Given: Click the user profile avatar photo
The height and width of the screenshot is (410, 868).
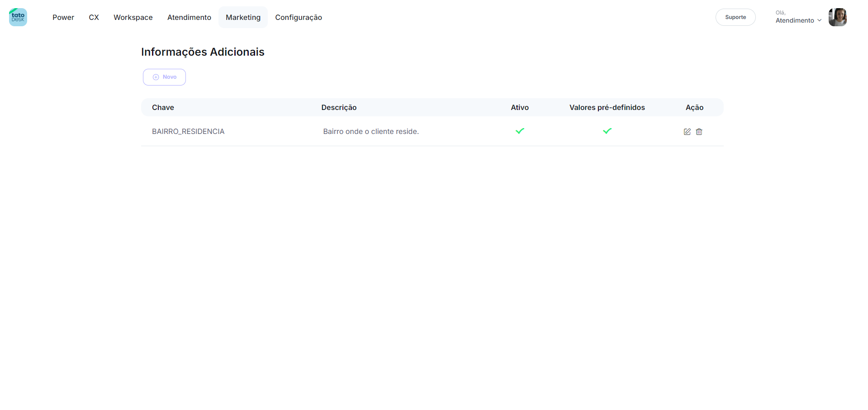Looking at the screenshot, I should click(x=837, y=17).
